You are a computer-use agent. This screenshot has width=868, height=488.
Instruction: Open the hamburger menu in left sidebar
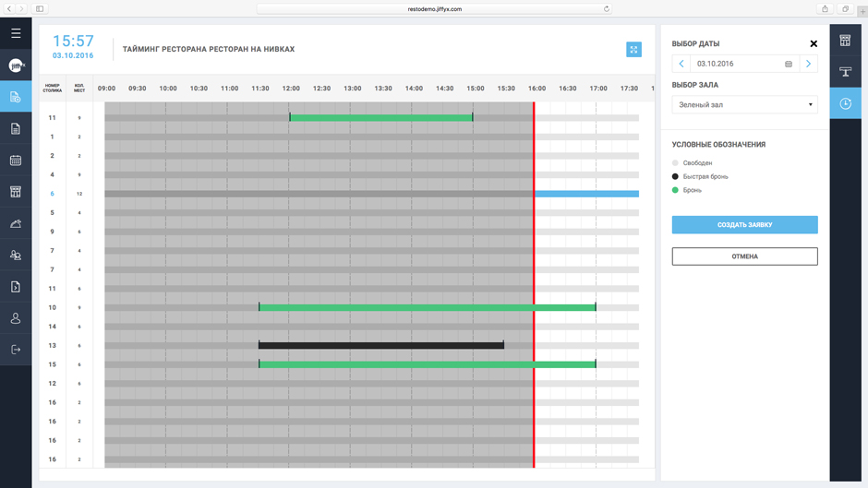(16, 33)
